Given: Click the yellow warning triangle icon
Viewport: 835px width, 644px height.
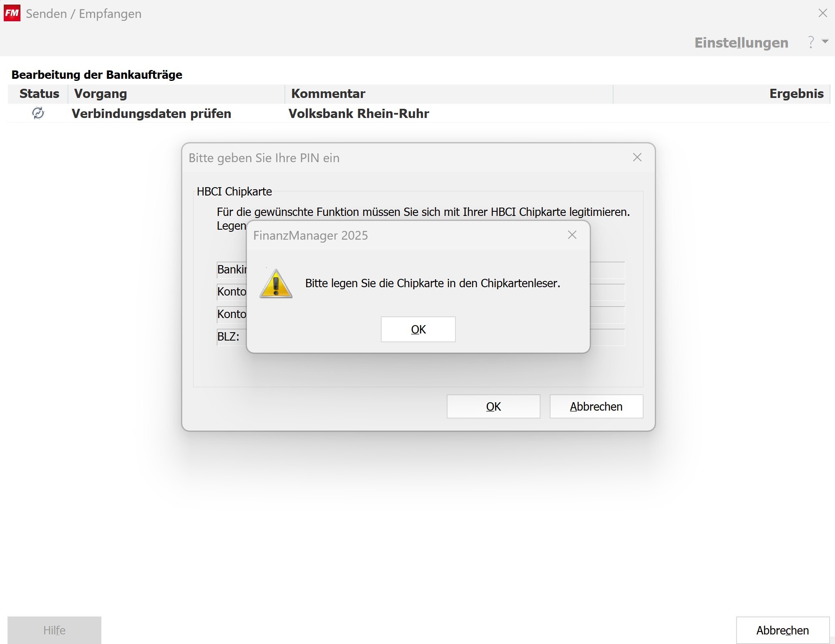Looking at the screenshot, I should click(x=276, y=284).
